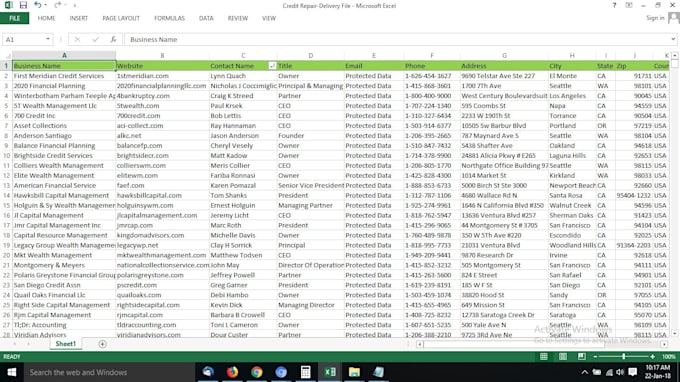Click the Name Box showing A1

point(24,39)
